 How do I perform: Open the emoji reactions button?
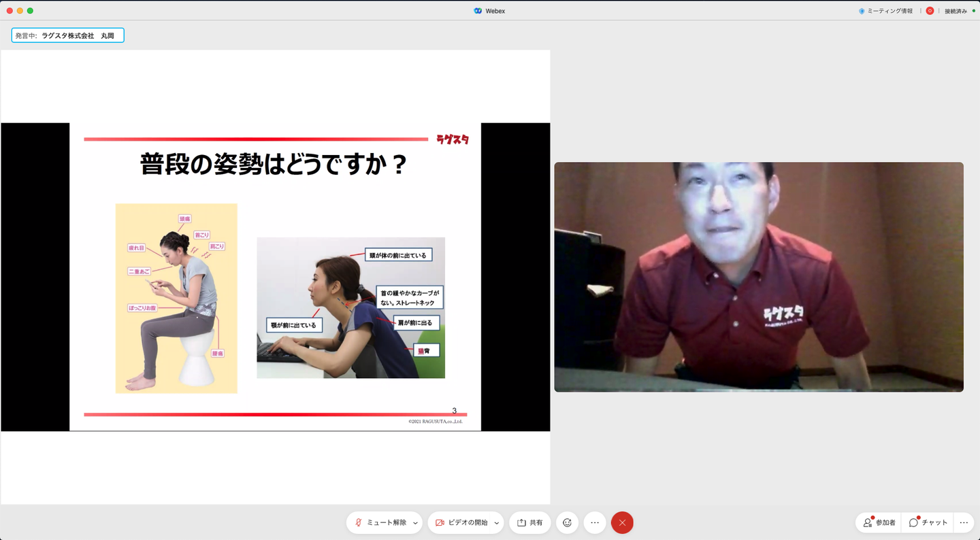[x=567, y=522]
